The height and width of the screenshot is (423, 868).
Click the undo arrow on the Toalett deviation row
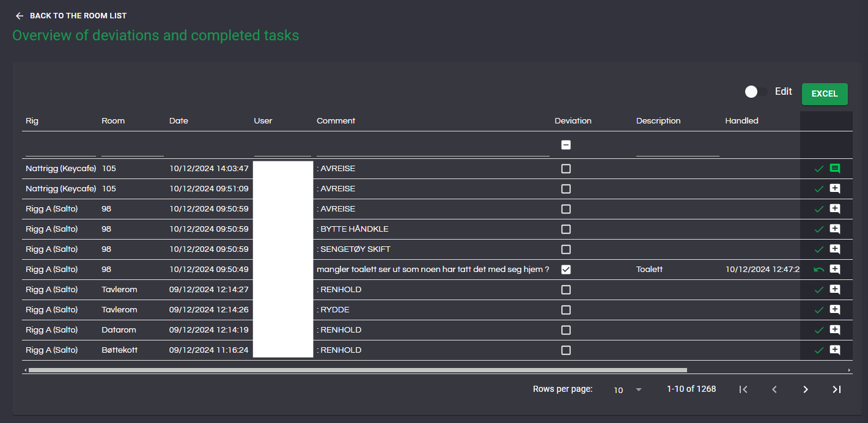coord(819,270)
